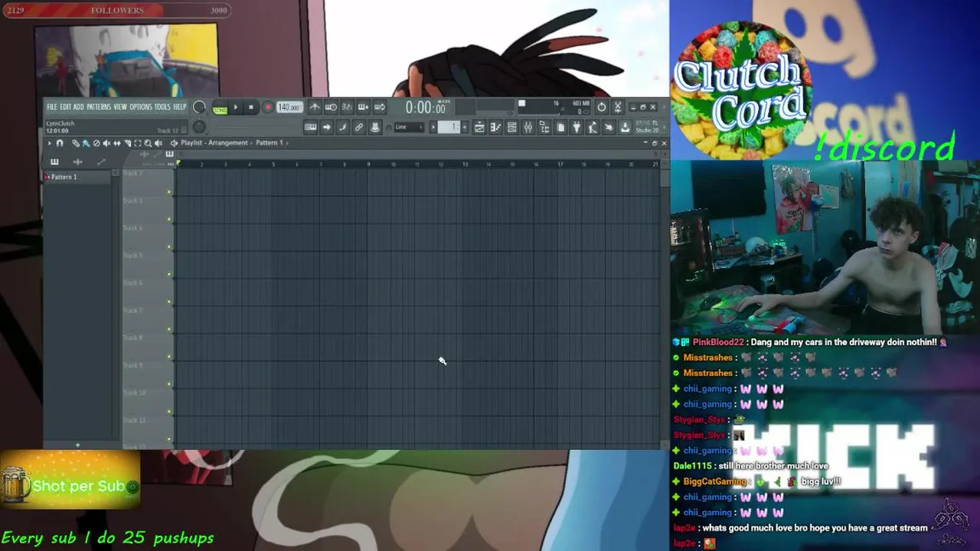Open the Playlist view icon

click(x=479, y=126)
